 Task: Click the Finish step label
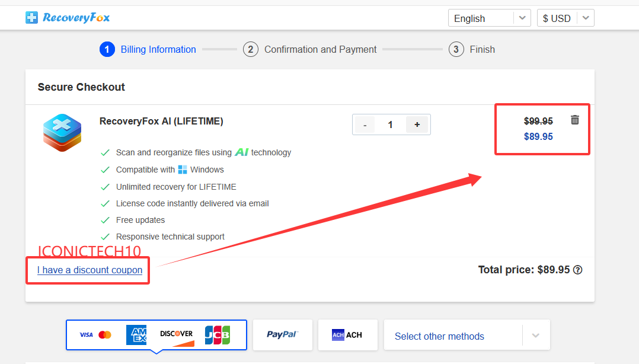(x=482, y=49)
